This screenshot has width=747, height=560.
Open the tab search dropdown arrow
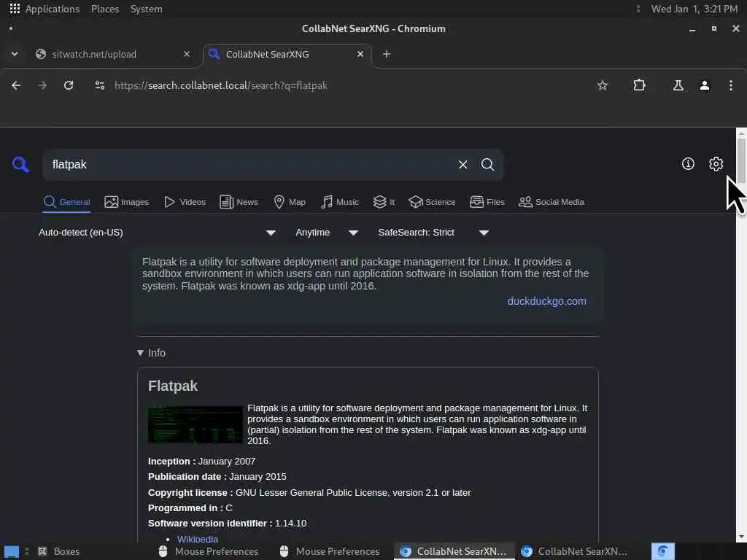tap(15, 54)
